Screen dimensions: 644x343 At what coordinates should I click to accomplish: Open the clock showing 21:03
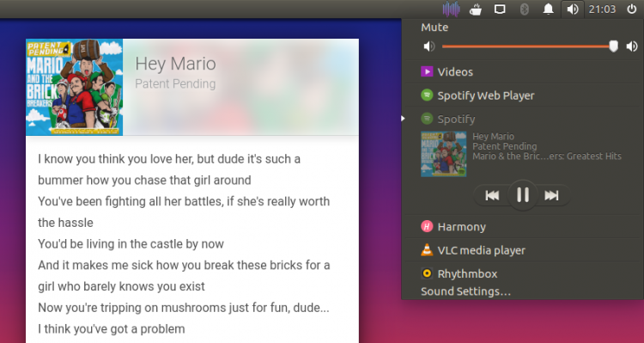pos(602,9)
